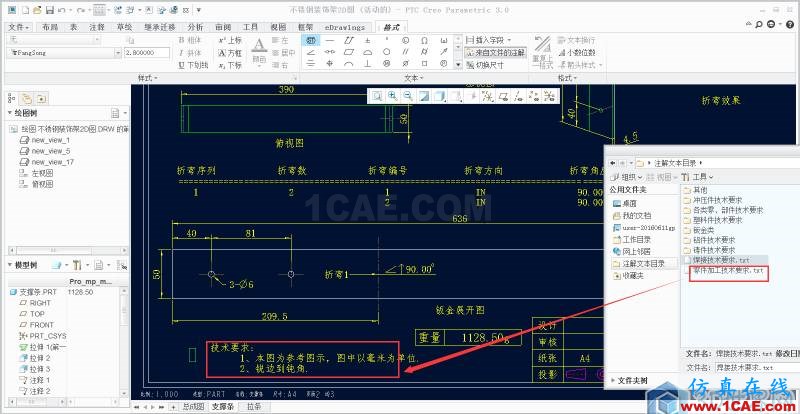Select the favorites tab icon in navigator

[x=41, y=98]
